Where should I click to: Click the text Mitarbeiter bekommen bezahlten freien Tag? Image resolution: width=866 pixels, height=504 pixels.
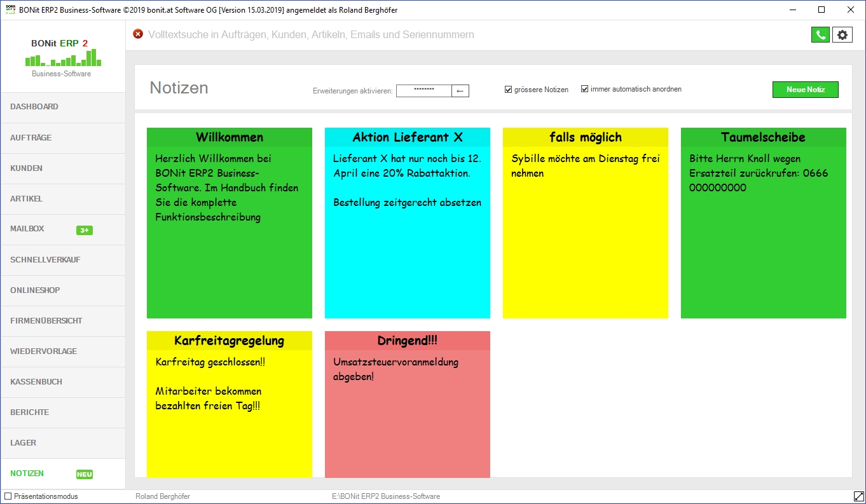[x=209, y=398]
